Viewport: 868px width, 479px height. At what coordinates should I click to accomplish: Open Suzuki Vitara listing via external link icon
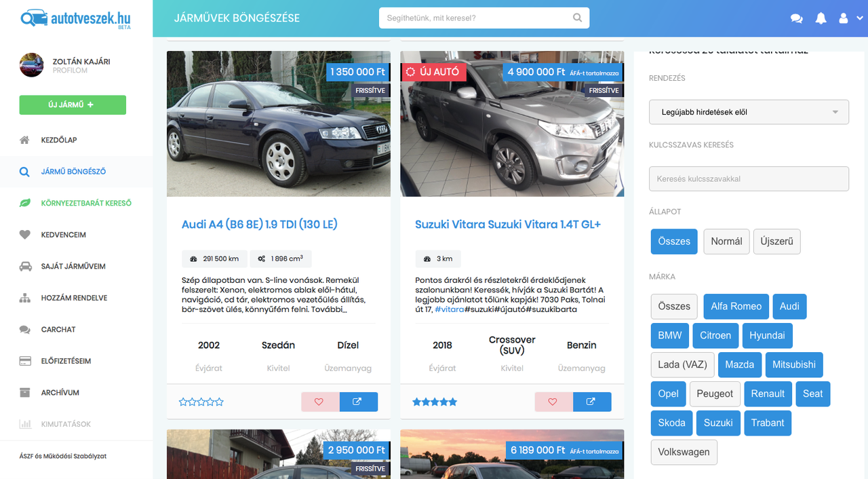591,402
